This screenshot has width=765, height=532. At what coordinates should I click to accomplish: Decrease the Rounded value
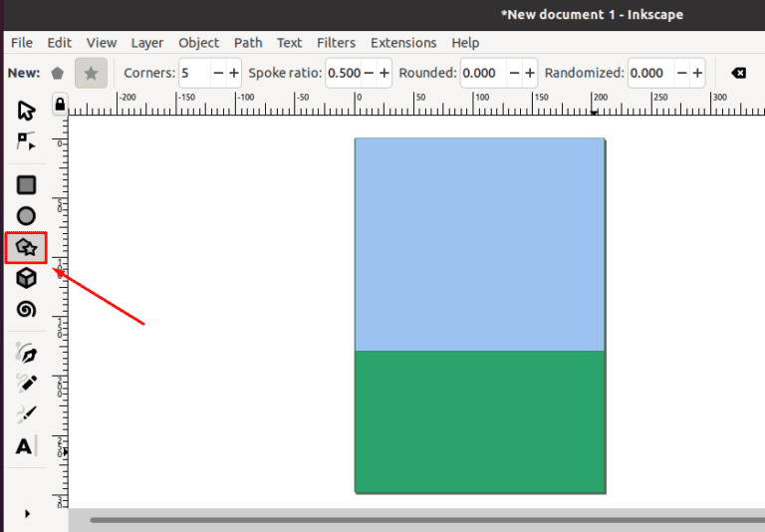point(514,73)
